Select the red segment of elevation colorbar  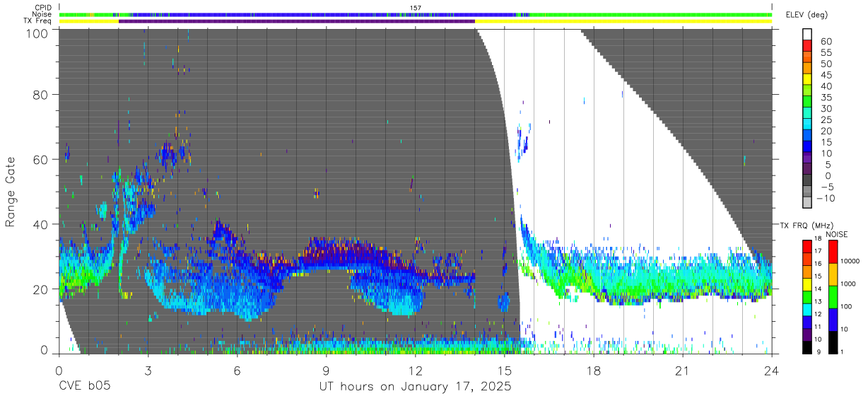[x=807, y=47]
